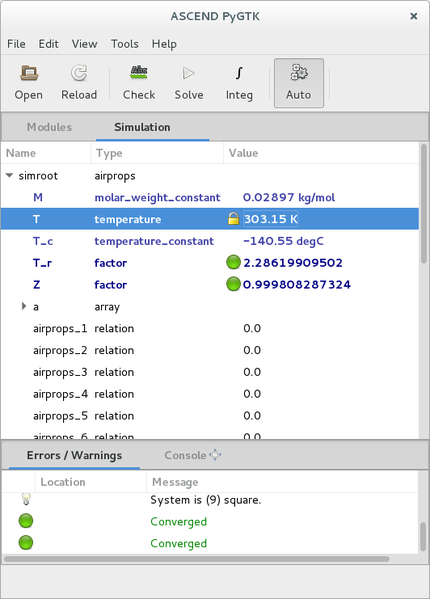
Task: Click the lightbulb icon in messages list
Action: 26,499
